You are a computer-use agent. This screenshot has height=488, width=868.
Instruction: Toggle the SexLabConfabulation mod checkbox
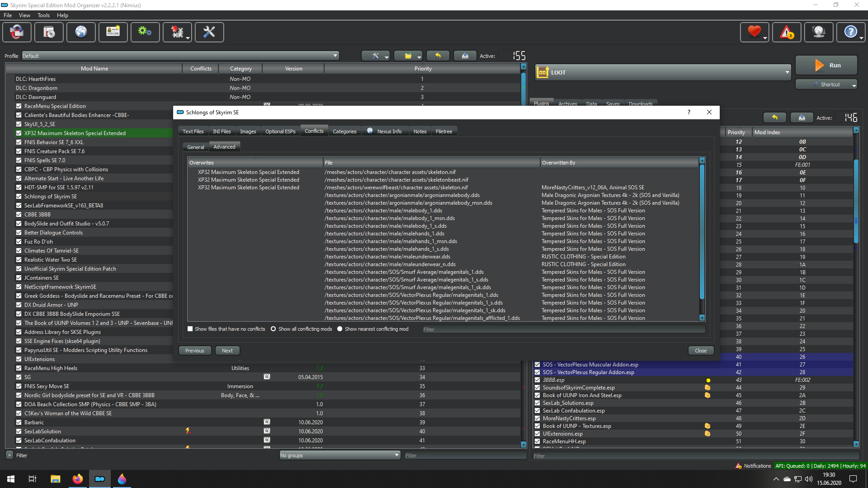coord(19,440)
